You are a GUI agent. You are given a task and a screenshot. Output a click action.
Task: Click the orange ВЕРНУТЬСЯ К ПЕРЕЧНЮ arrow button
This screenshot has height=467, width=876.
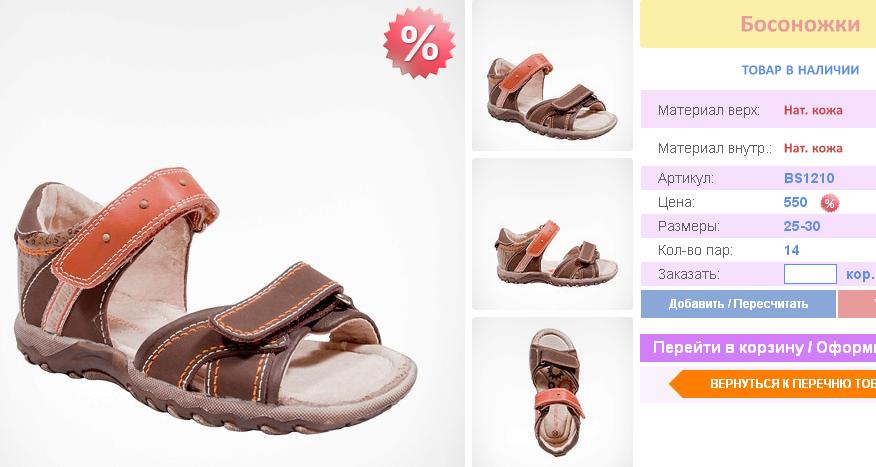tap(773, 384)
